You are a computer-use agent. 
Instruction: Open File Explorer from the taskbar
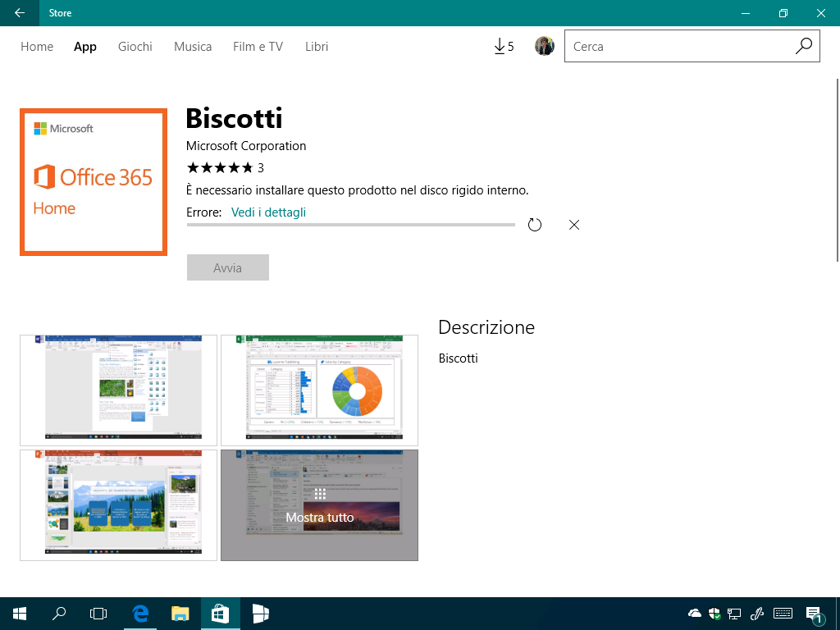[x=180, y=614]
